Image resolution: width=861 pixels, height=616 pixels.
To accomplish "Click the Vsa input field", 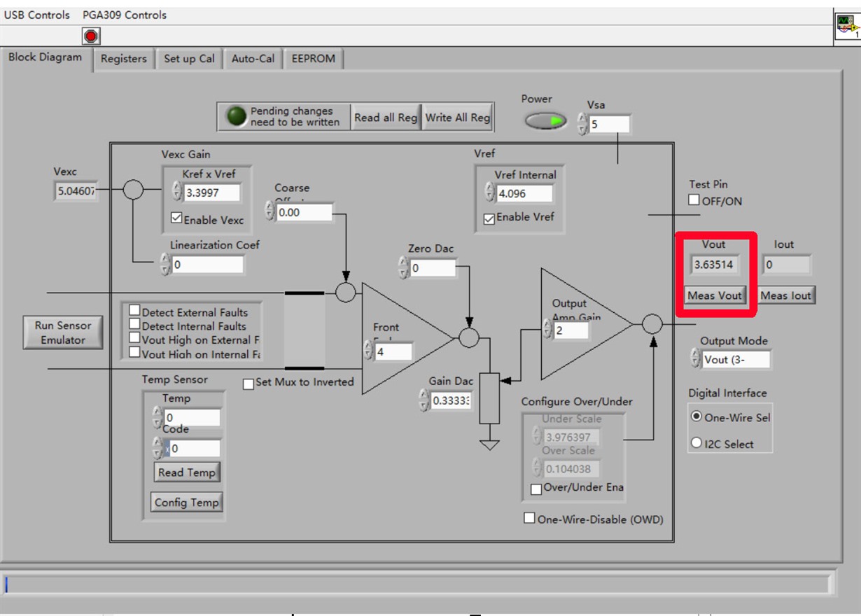I will [609, 125].
